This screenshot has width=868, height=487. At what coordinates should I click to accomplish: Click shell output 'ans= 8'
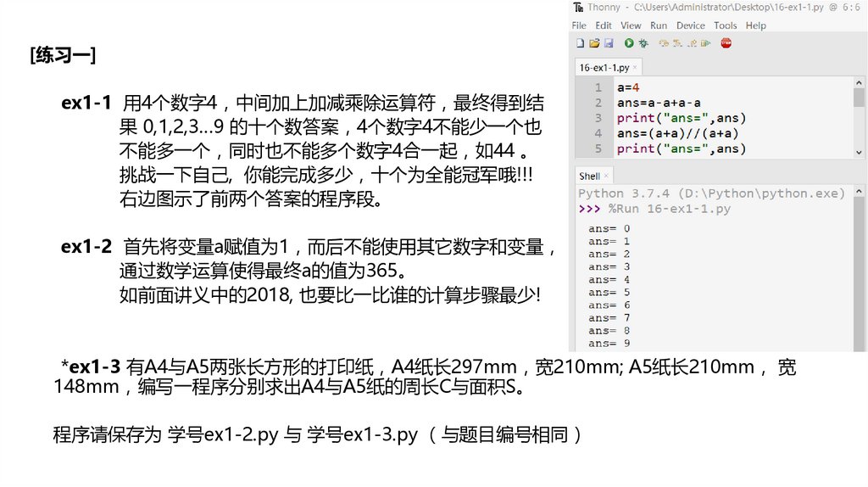[609, 331]
